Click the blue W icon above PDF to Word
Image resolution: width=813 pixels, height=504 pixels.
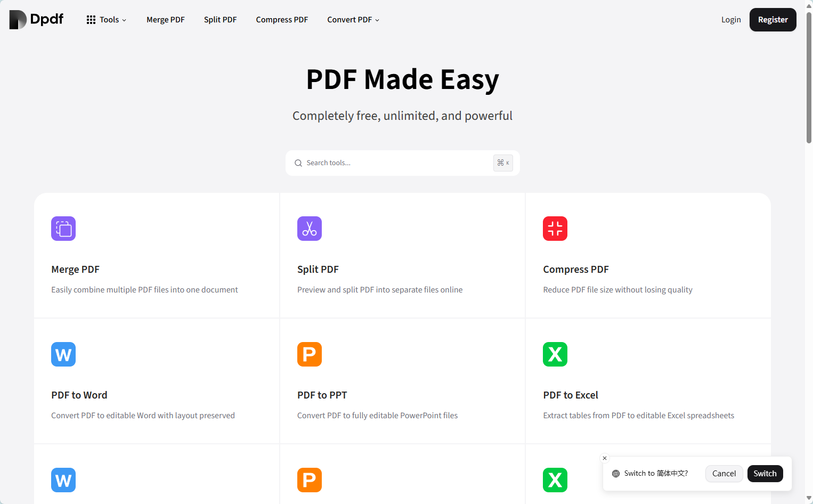(x=63, y=354)
